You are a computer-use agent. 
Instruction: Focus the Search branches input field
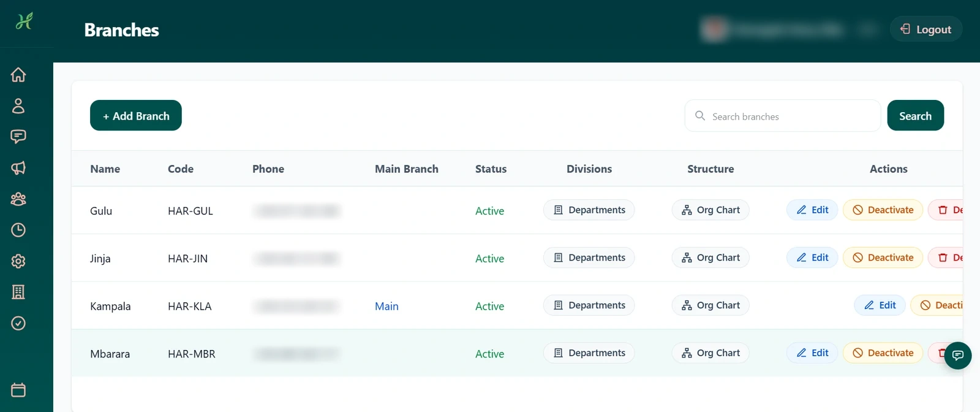point(783,116)
